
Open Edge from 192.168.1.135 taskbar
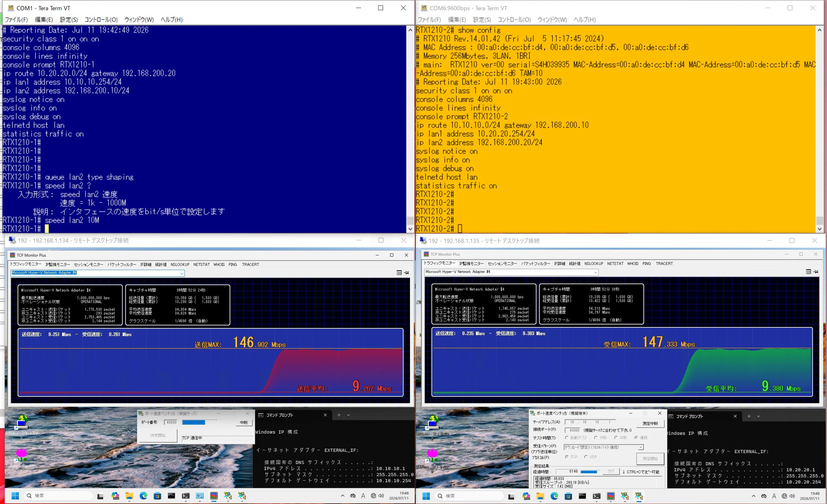[554, 496]
